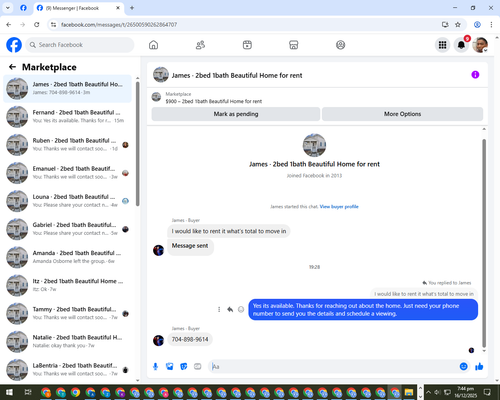Open the Notifications bell icon

(x=461, y=45)
